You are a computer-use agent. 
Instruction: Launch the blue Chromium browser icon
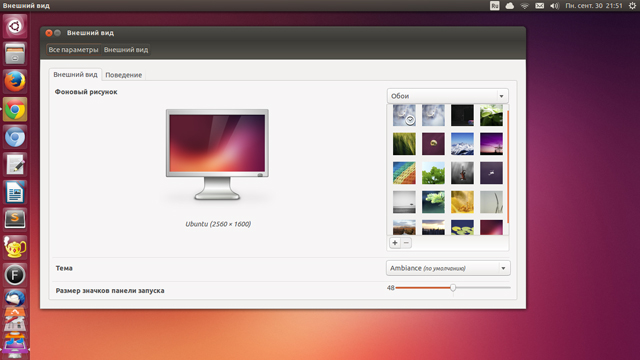click(15, 137)
